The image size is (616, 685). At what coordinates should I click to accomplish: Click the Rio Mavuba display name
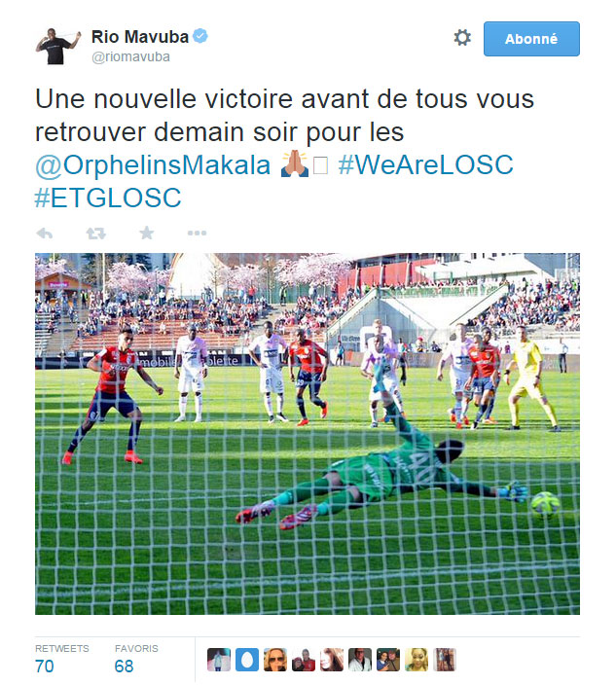[140, 37]
